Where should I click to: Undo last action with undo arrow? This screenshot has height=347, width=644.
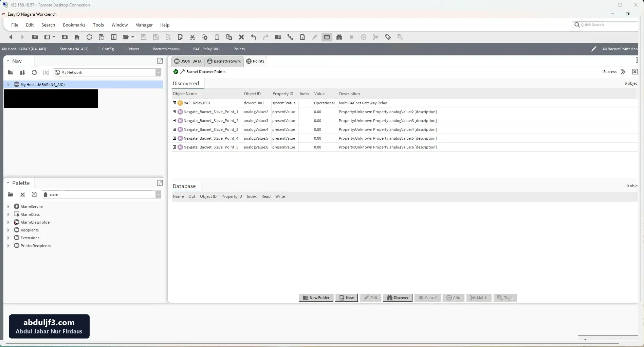tap(254, 37)
